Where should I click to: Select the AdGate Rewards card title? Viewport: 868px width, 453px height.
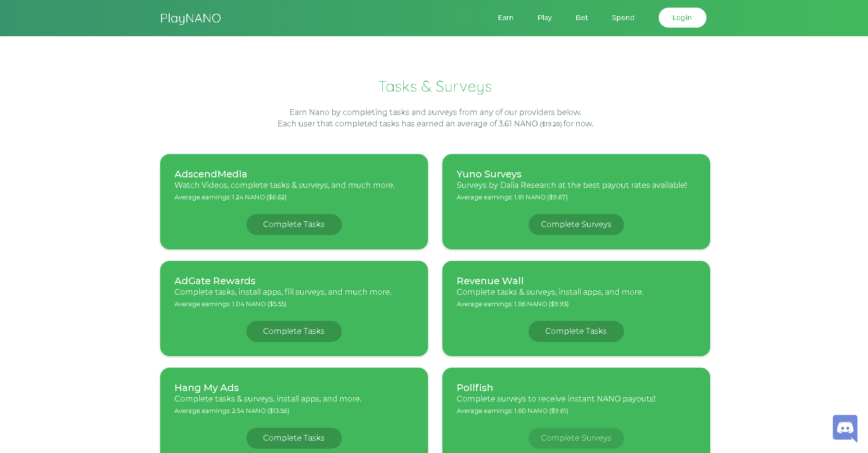pyautogui.click(x=215, y=281)
